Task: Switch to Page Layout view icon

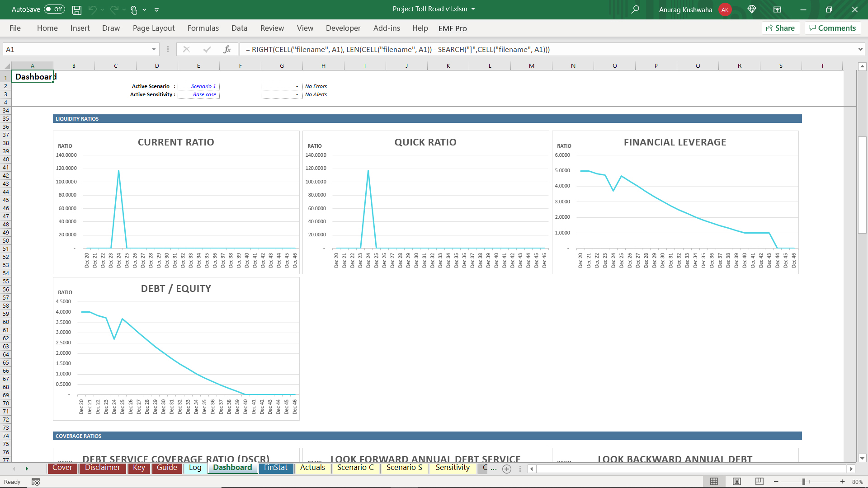Action: coord(737,482)
